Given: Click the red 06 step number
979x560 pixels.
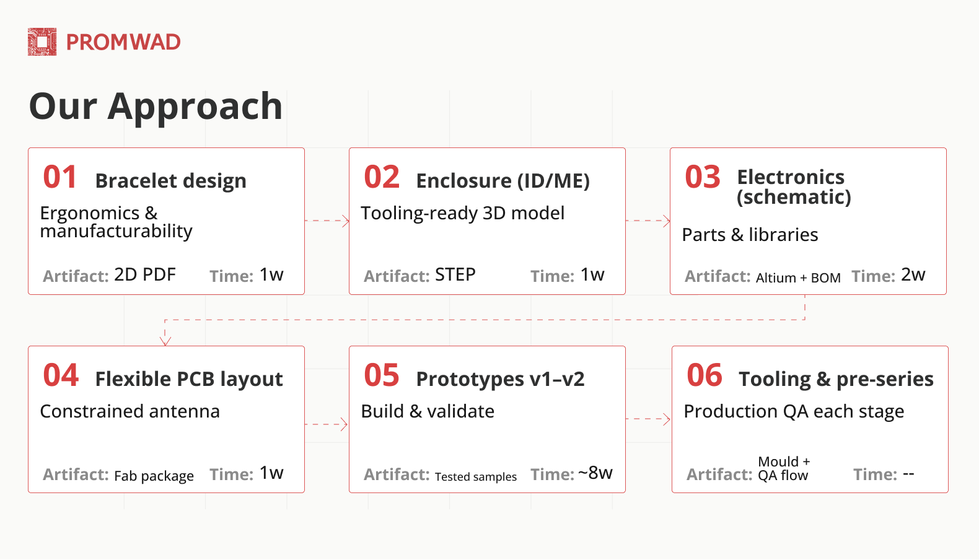Looking at the screenshot, I should (x=705, y=375).
